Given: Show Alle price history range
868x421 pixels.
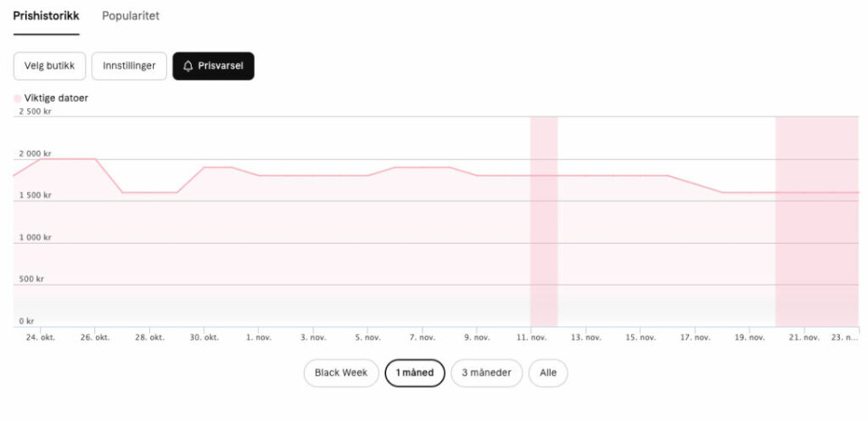Looking at the screenshot, I should pyautogui.click(x=548, y=373).
